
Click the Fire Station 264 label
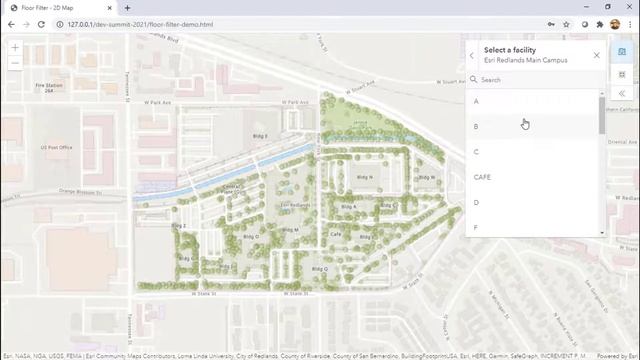49,88
